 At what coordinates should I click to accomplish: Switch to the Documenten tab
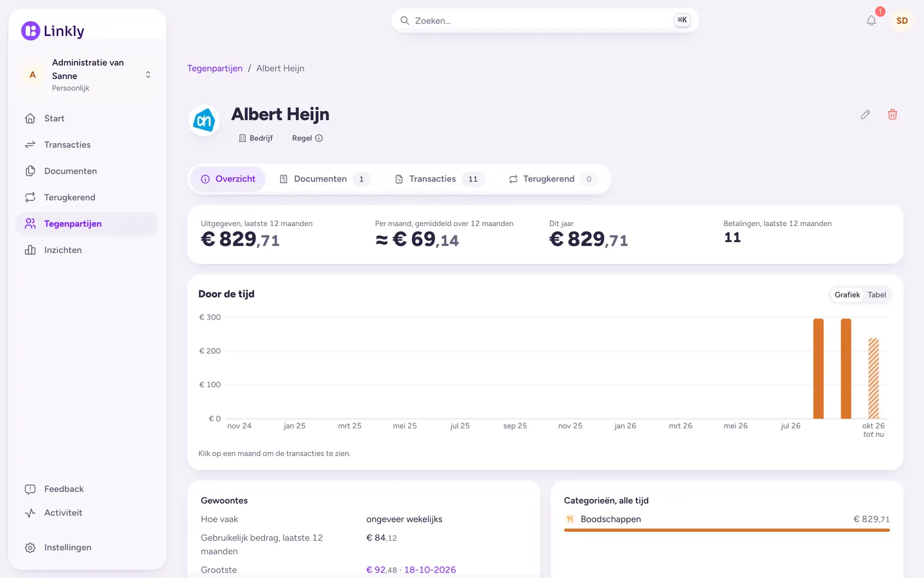tap(325, 179)
